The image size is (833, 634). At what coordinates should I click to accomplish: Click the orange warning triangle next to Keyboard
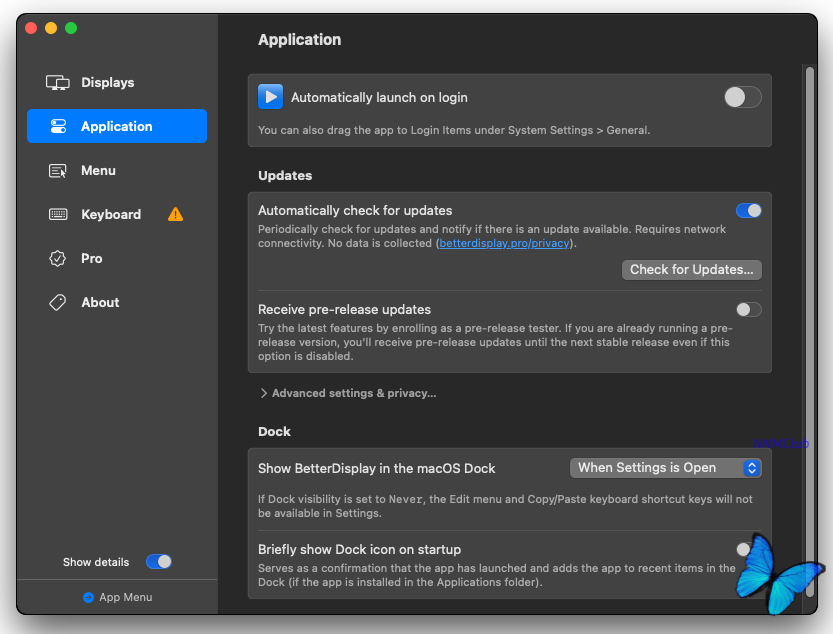[176, 214]
